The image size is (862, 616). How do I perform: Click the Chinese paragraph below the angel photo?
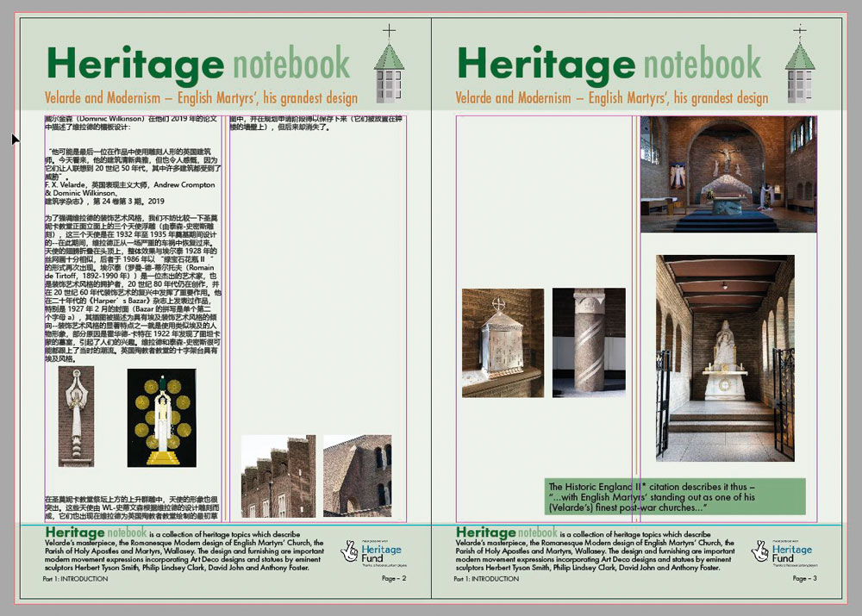pos(132,507)
